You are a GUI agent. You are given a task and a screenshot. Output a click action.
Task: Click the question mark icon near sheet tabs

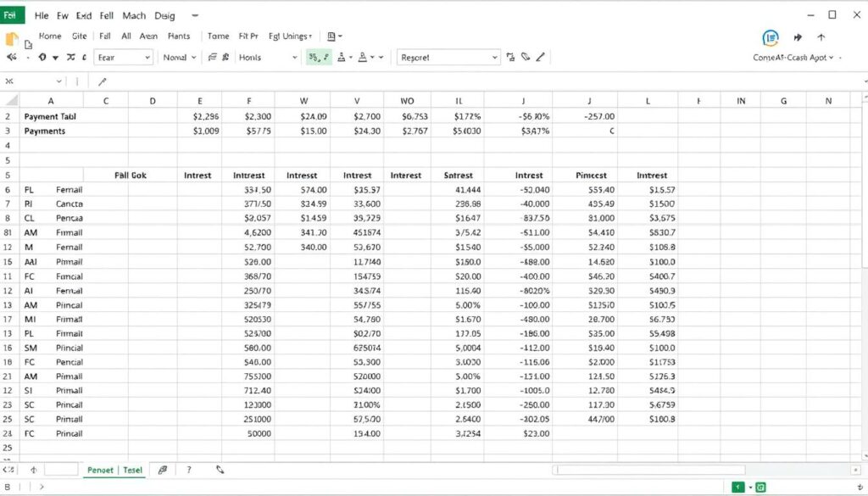(189, 470)
